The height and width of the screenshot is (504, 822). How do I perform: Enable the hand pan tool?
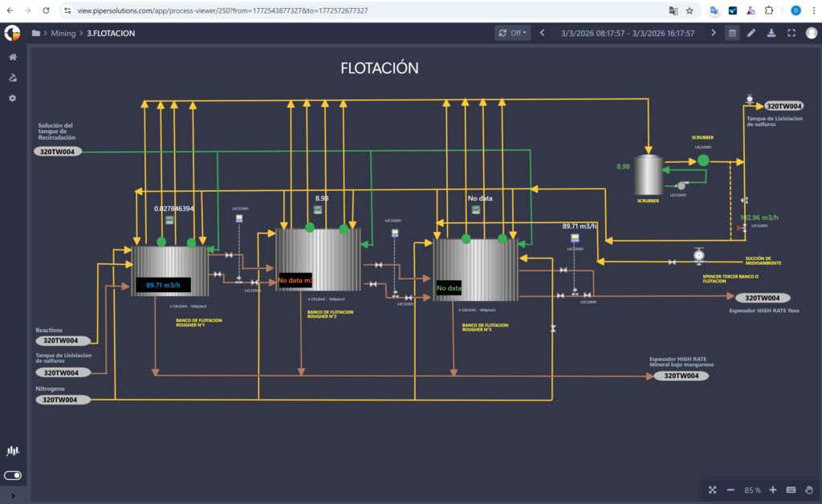(x=808, y=490)
